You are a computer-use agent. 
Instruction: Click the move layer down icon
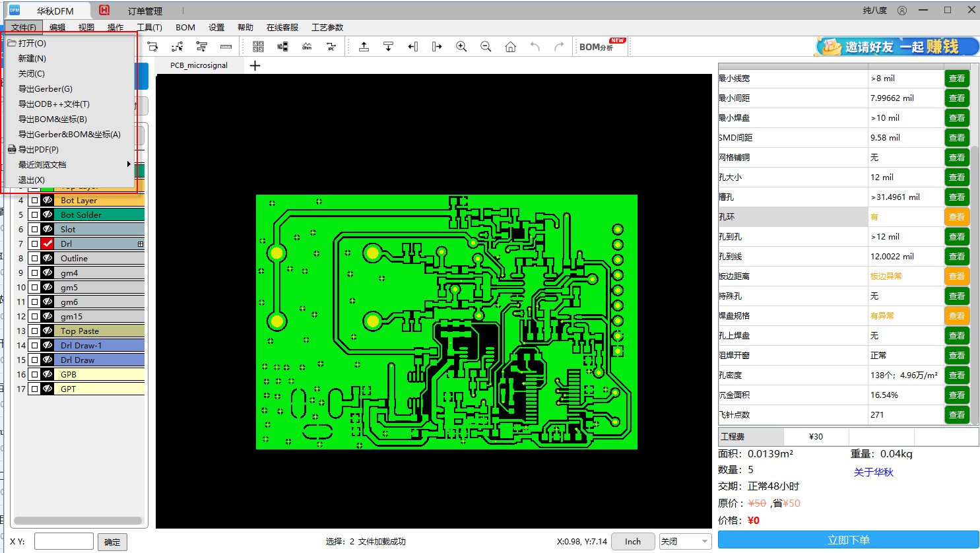(388, 46)
